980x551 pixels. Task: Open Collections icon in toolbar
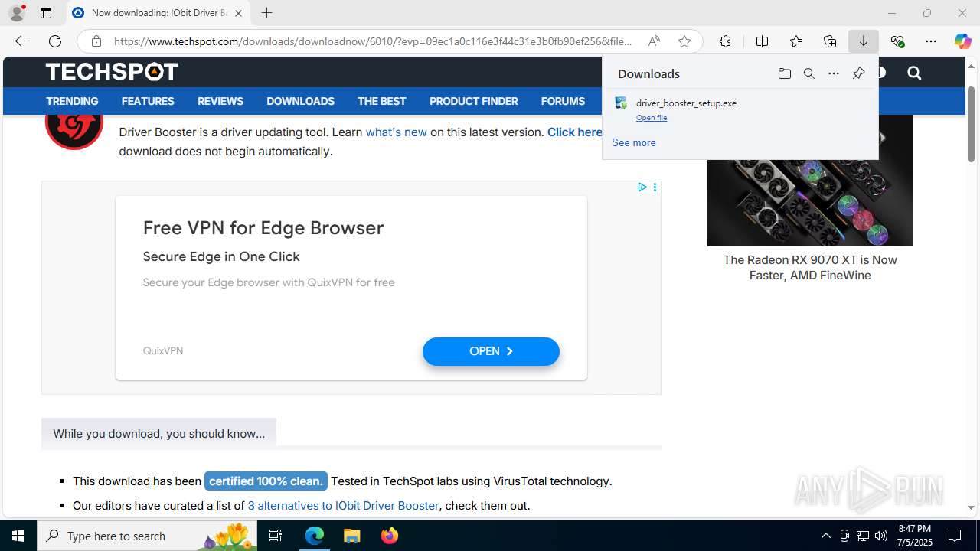point(830,41)
